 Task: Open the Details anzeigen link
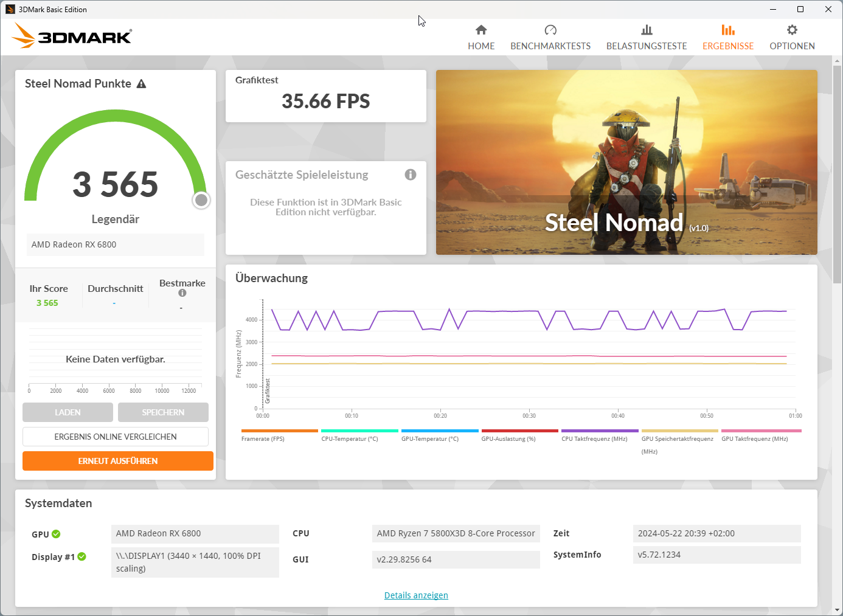pyautogui.click(x=416, y=595)
